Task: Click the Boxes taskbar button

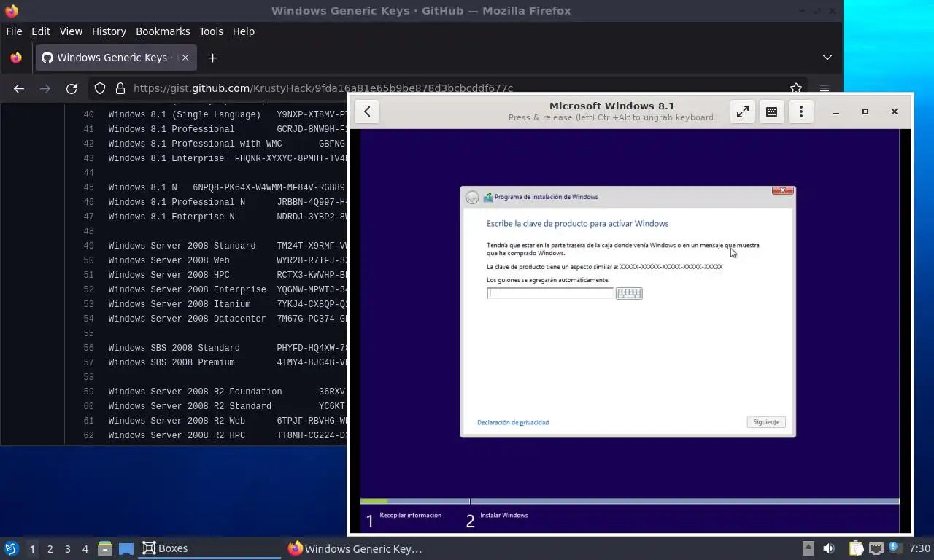Action: (x=209, y=548)
